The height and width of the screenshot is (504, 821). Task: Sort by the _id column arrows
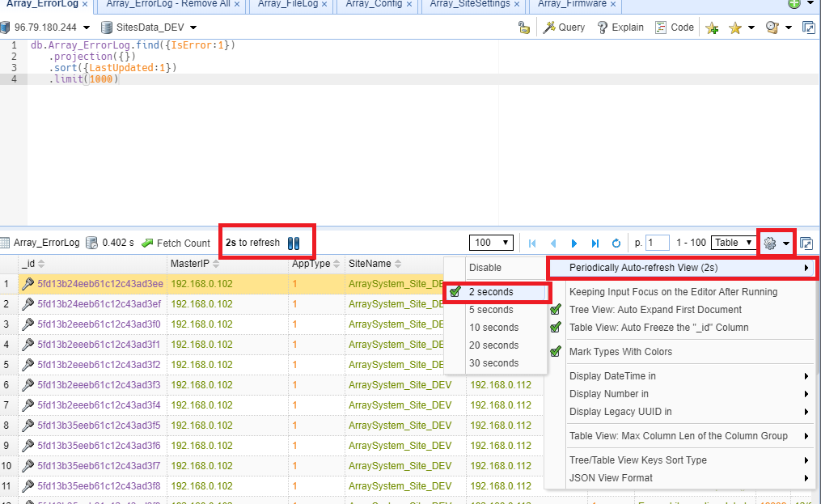(41, 264)
